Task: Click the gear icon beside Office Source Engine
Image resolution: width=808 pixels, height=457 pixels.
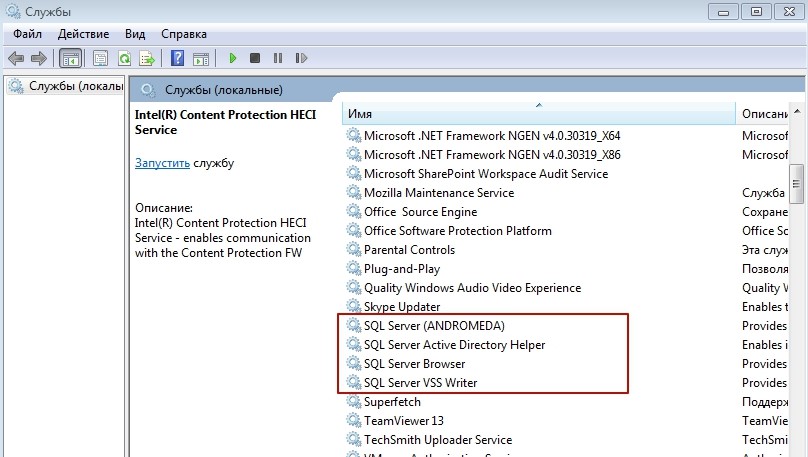Action: [354, 211]
